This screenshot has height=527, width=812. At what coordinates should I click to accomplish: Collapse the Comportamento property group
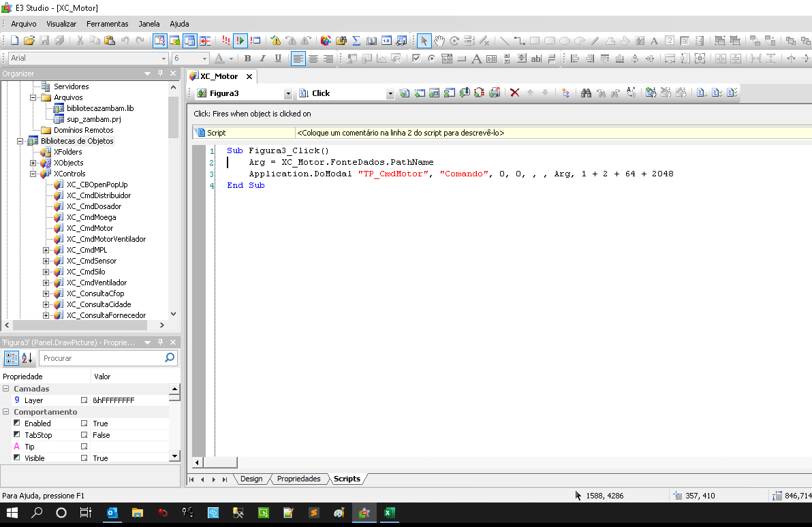coord(5,411)
